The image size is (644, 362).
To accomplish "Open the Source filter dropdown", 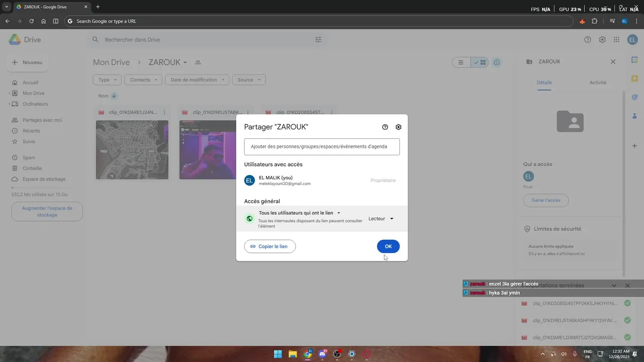I will coord(249,80).
